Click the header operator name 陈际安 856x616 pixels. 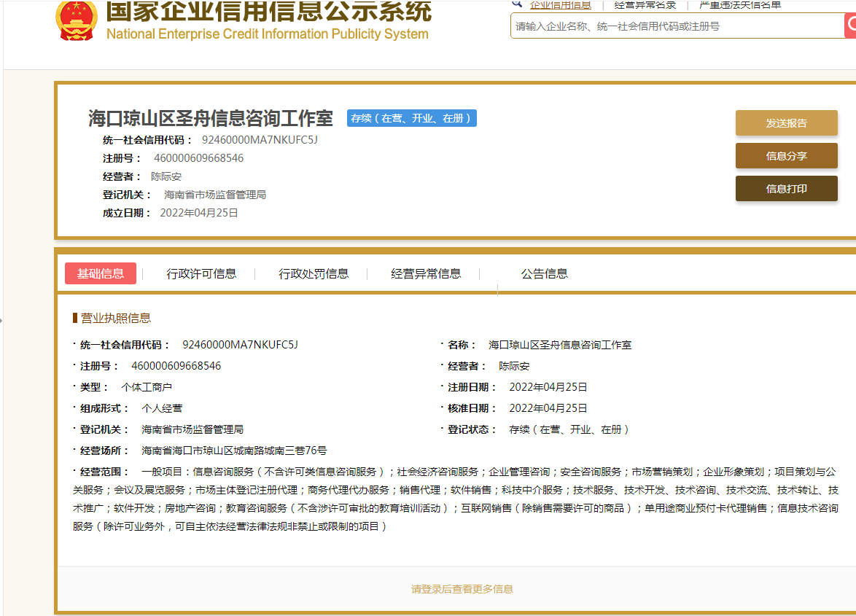166,176
